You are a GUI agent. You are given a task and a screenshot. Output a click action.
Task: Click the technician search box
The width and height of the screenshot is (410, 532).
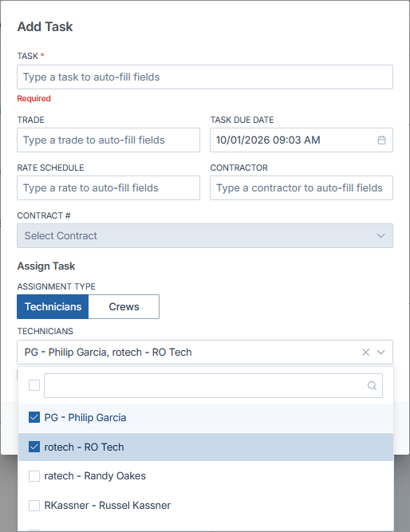click(213, 385)
